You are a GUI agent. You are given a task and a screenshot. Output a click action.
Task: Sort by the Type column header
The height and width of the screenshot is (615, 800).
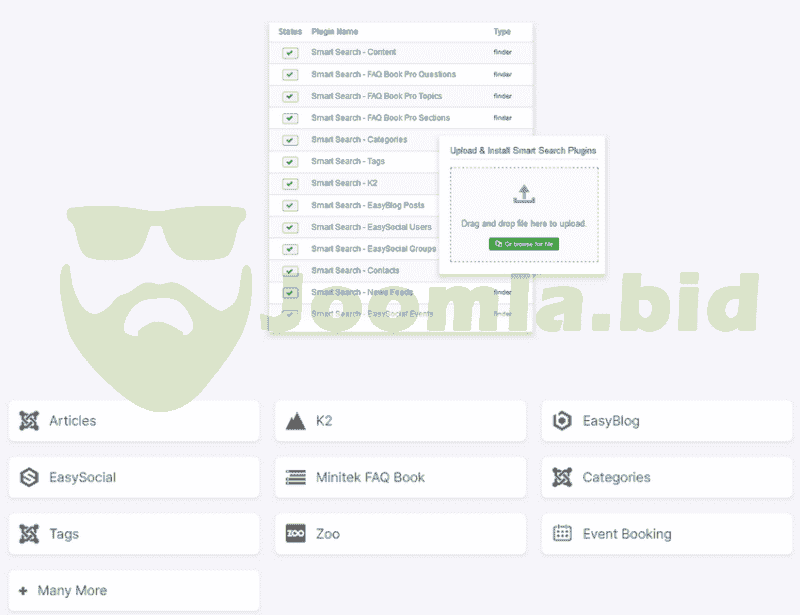coord(502,32)
